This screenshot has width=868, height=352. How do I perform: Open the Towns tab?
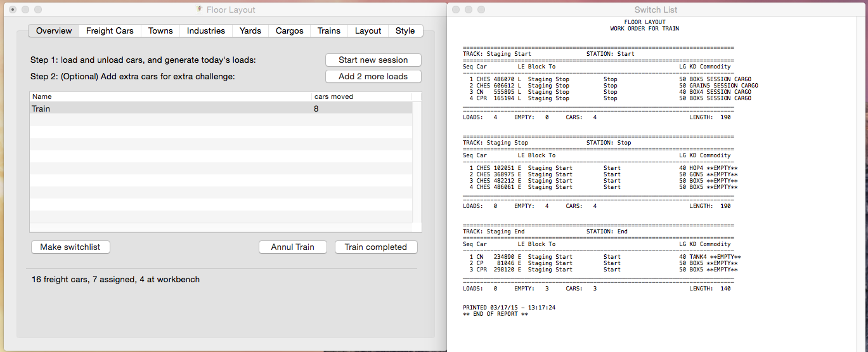pyautogui.click(x=160, y=30)
